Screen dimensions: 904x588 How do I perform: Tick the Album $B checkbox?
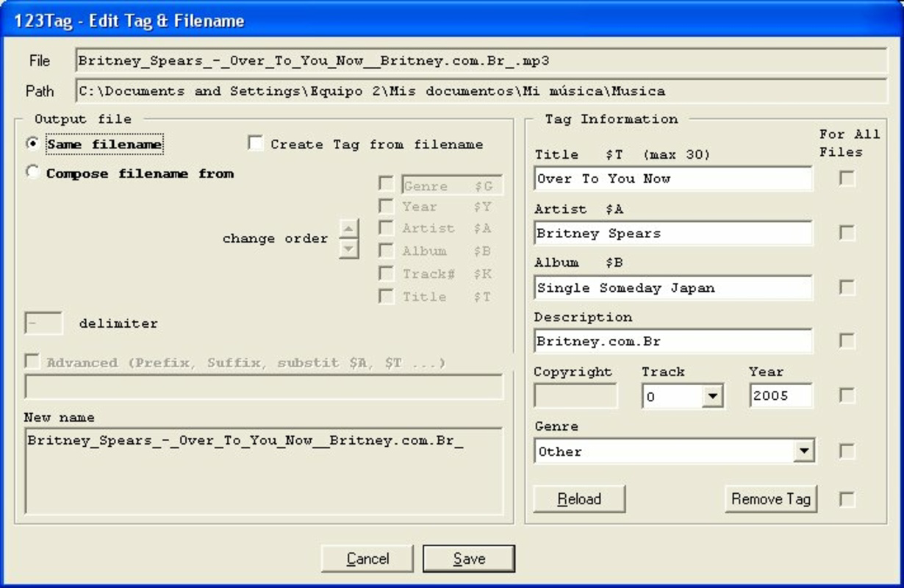[x=386, y=251]
